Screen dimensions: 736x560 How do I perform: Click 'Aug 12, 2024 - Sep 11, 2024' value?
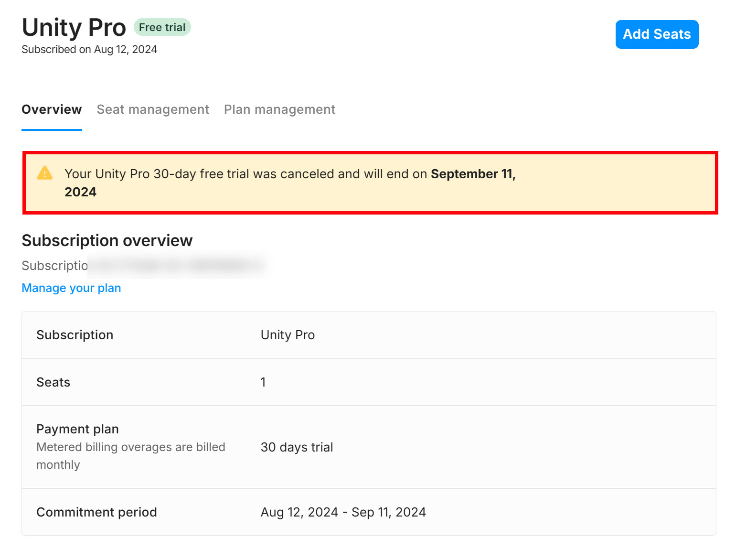click(343, 512)
